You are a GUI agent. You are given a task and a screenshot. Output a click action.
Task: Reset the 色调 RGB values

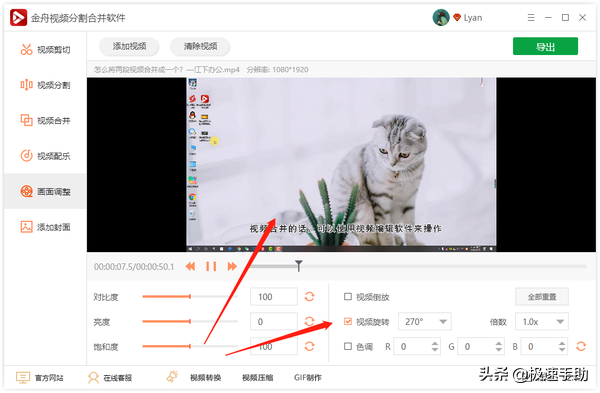(x=581, y=346)
